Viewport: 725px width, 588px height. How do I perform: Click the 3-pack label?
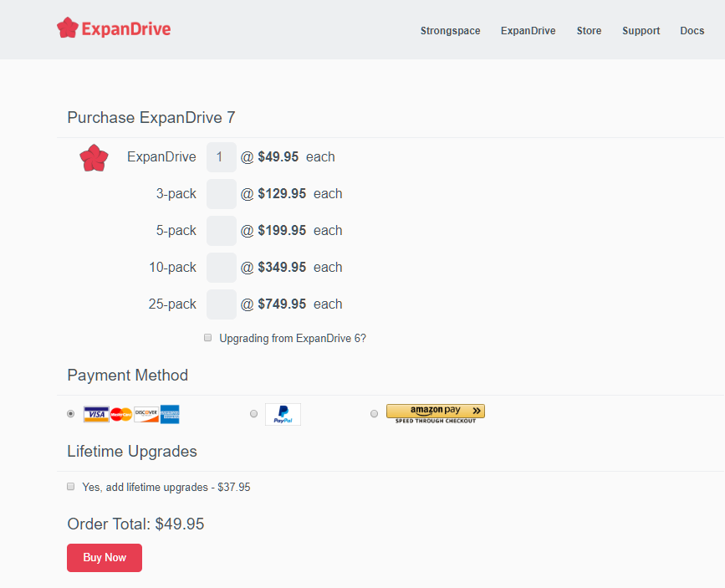(x=176, y=193)
